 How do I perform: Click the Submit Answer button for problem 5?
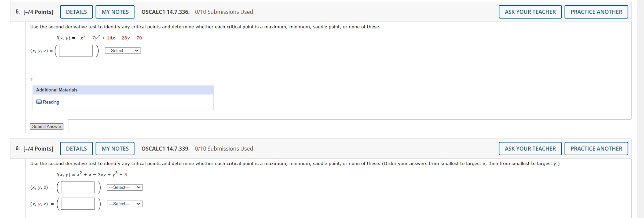tap(46, 126)
